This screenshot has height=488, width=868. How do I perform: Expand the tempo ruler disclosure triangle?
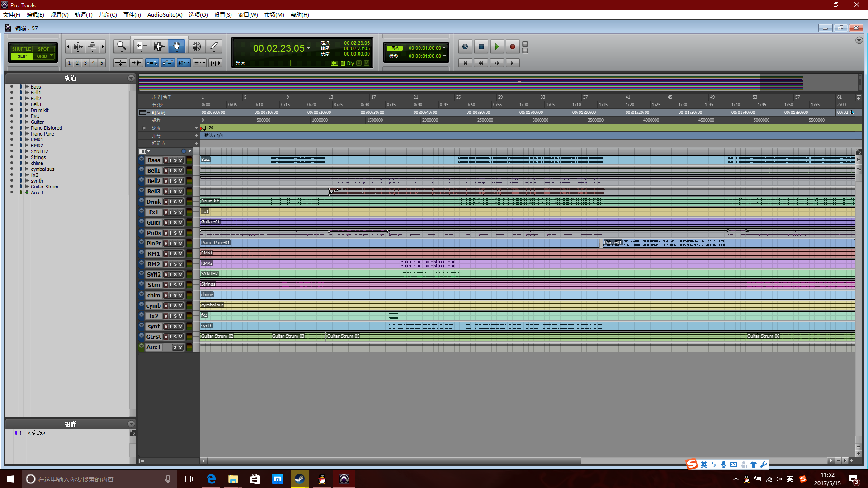[x=144, y=128]
